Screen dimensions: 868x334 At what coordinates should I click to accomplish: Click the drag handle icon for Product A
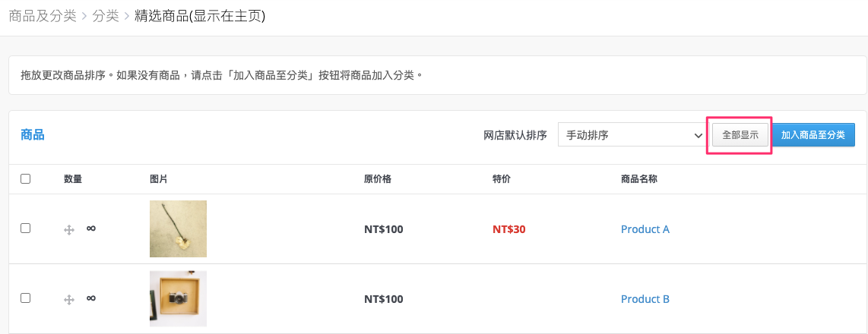point(69,230)
